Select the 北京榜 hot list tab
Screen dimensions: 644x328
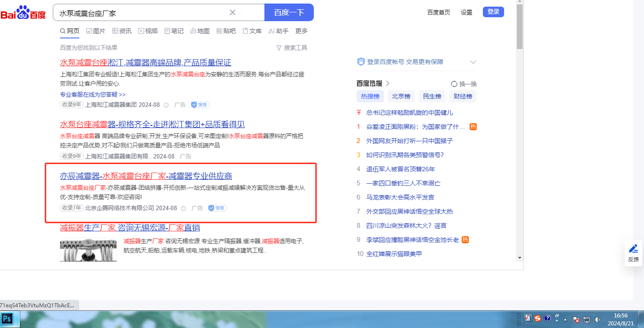pyautogui.click(x=401, y=96)
